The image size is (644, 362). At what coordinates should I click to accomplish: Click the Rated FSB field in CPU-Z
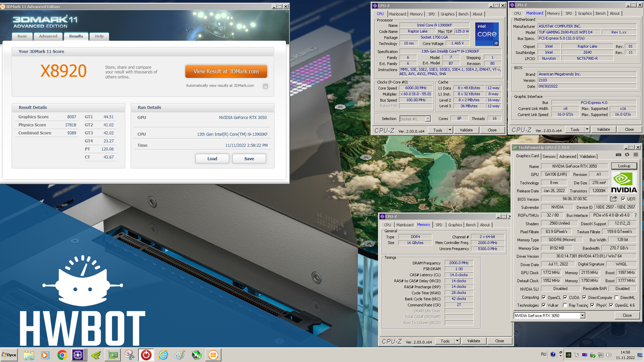tap(416, 106)
